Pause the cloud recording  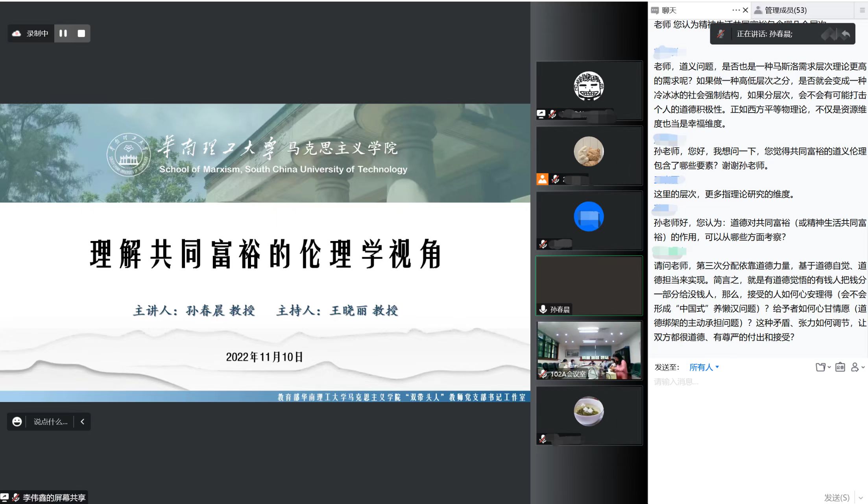(x=63, y=33)
